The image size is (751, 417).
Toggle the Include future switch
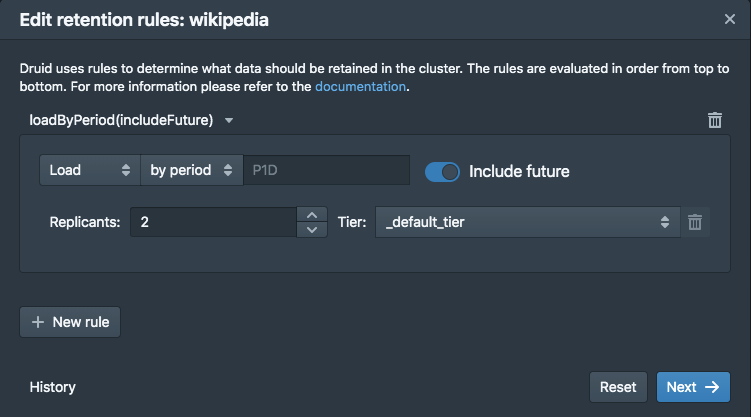click(x=442, y=171)
